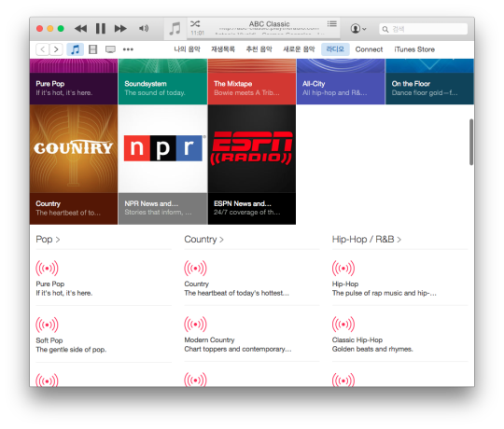Expand the Pop genre section

(48, 240)
